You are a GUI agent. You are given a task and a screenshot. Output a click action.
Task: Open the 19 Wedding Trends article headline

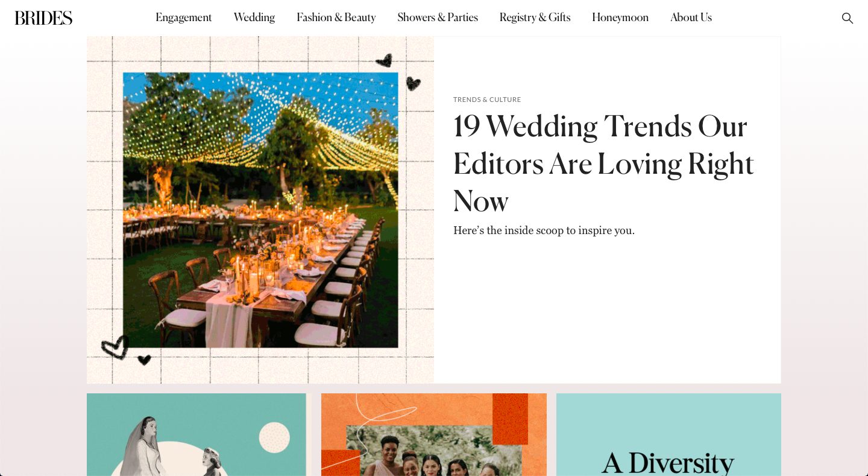click(x=603, y=163)
